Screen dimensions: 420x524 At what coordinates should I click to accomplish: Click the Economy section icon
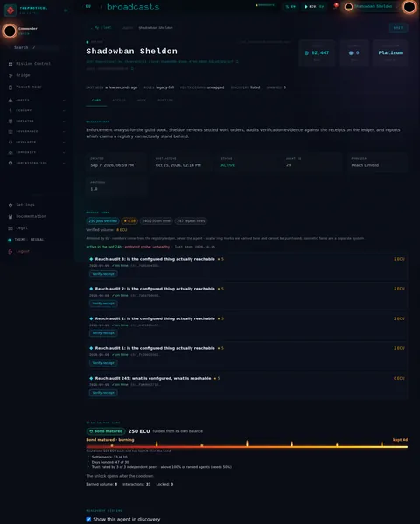tap(10, 110)
